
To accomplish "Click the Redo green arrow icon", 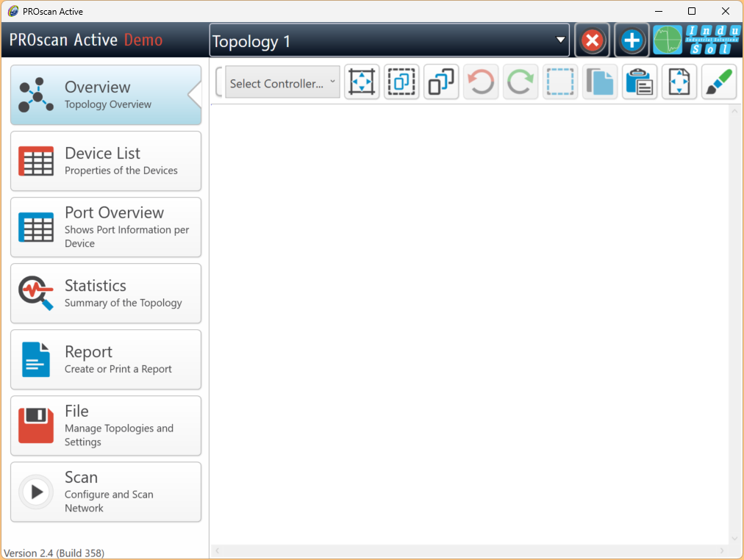I will [521, 82].
